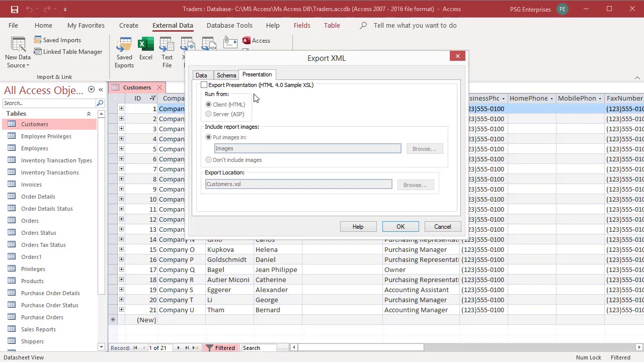This screenshot has height=362, width=644.
Task: Click Cancel in Export XML dialog
Action: tap(443, 227)
